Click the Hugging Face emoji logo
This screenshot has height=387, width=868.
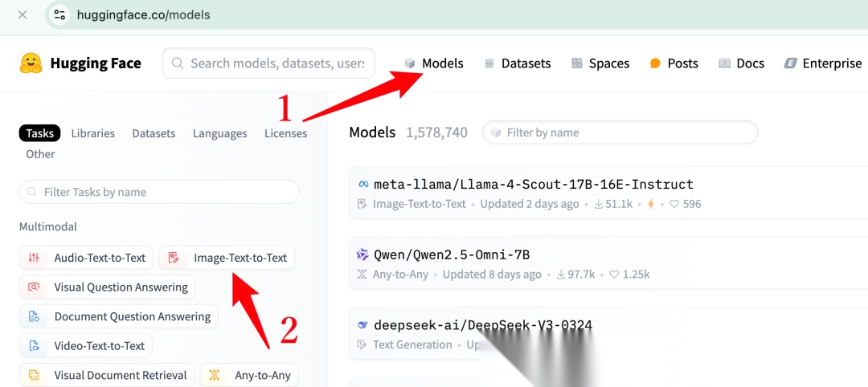tap(31, 63)
